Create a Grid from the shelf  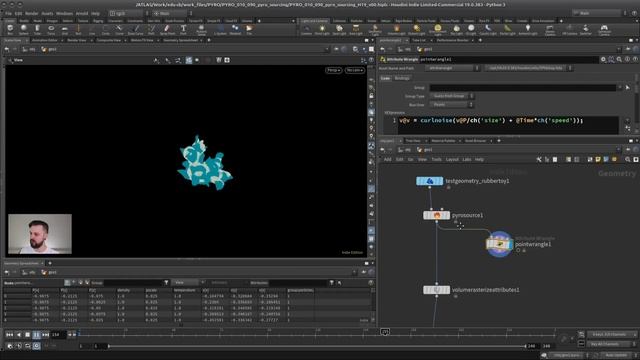click(64, 29)
